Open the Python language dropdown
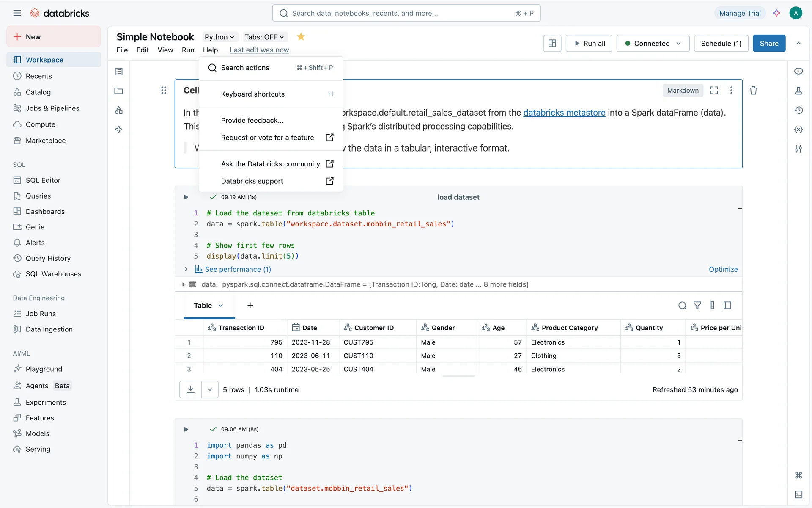 point(219,37)
